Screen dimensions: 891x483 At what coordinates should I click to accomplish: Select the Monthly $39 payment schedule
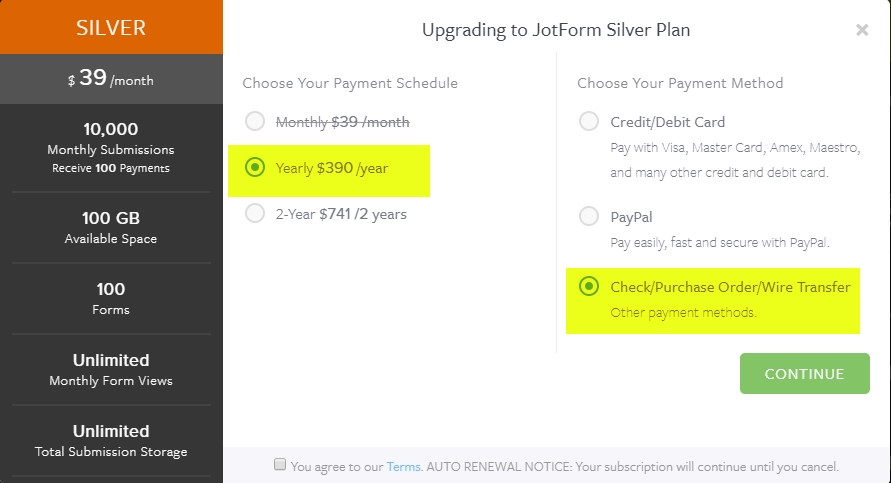pos(256,122)
